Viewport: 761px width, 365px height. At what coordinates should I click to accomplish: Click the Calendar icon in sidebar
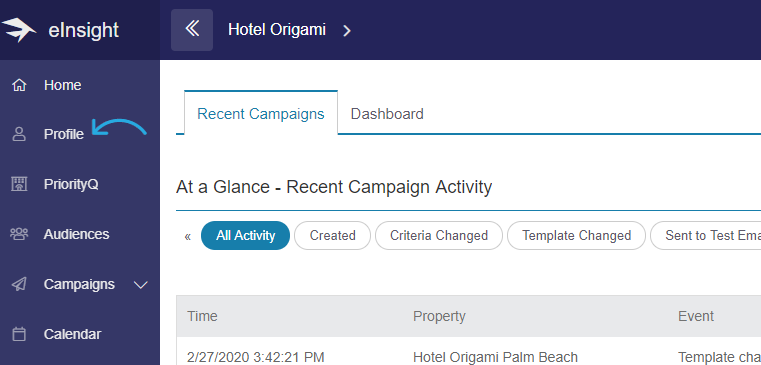pyautogui.click(x=19, y=334)
